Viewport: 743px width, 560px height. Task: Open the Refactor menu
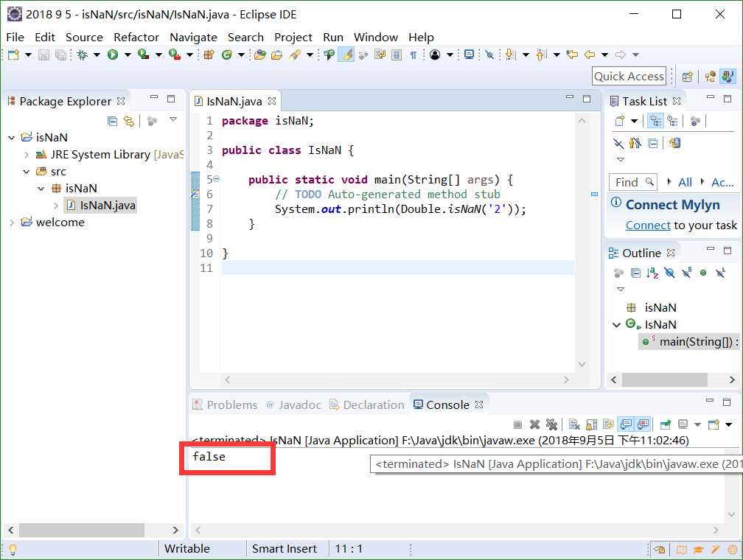[136, 37]
